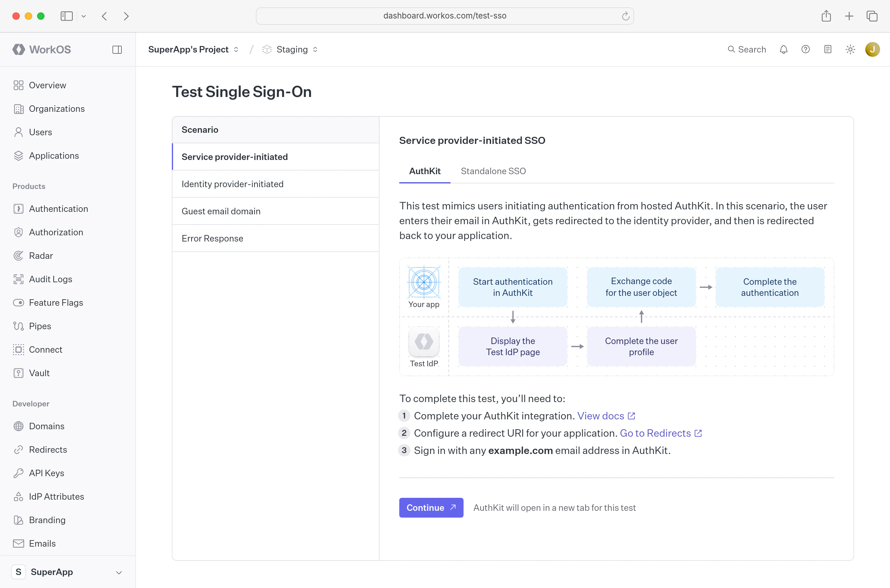Open Safari sidebar options chevron
Screen dimensions: 890x588
point(84,16)
